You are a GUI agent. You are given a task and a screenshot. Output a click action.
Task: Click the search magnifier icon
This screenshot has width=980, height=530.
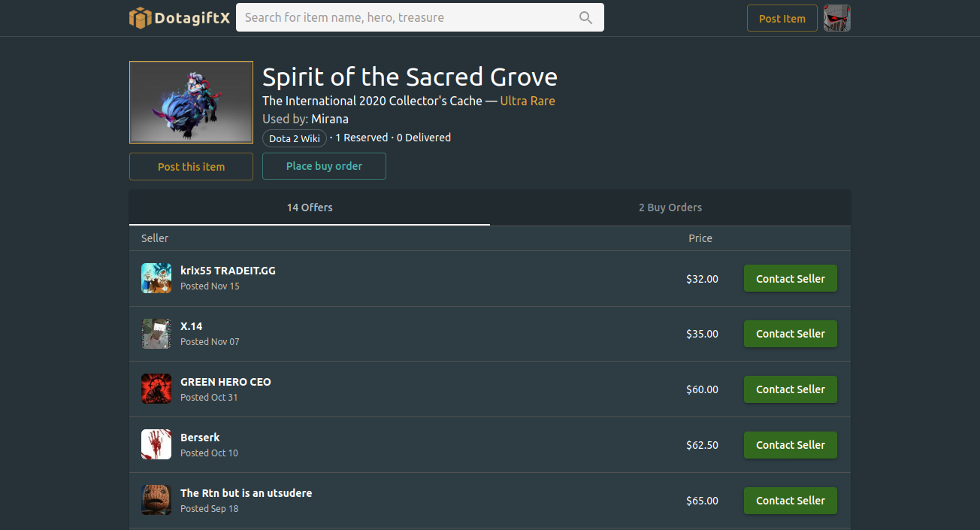(x=585, y=18)
